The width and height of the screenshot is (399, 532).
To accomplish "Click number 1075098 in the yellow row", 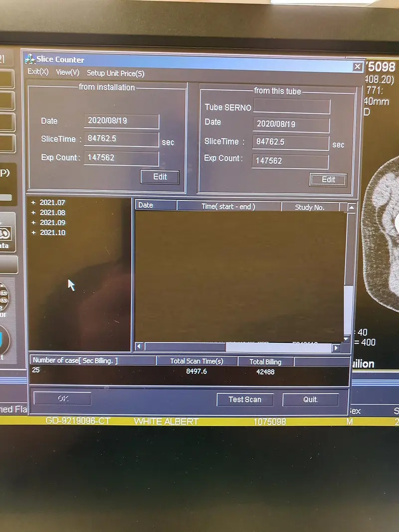I will point(270,422).
